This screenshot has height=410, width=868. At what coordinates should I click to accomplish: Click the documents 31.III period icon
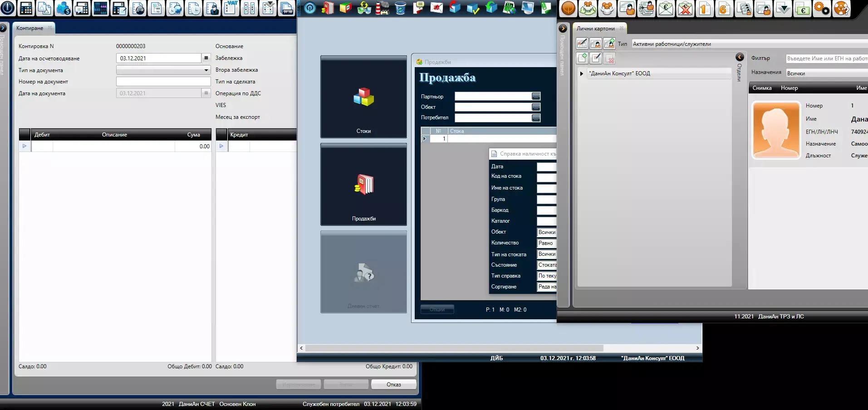click(x=287, y=8)
